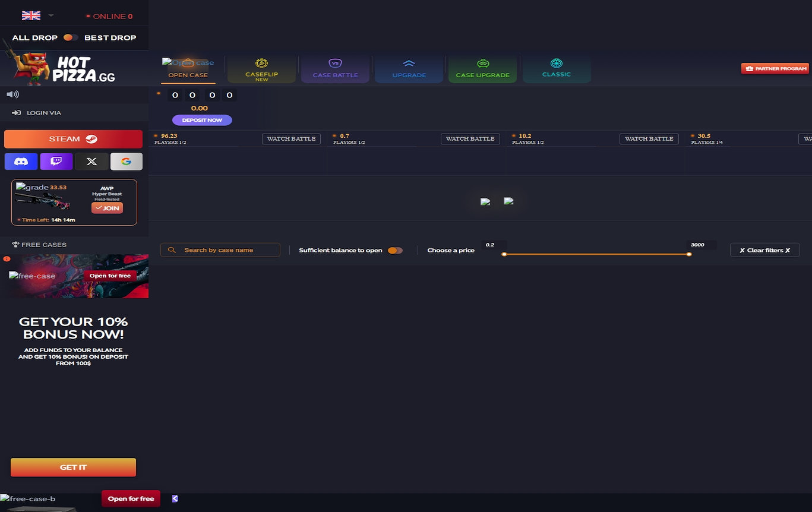Open the sidebar free case for free
812x512 pixels.
(x=110, y=276)
